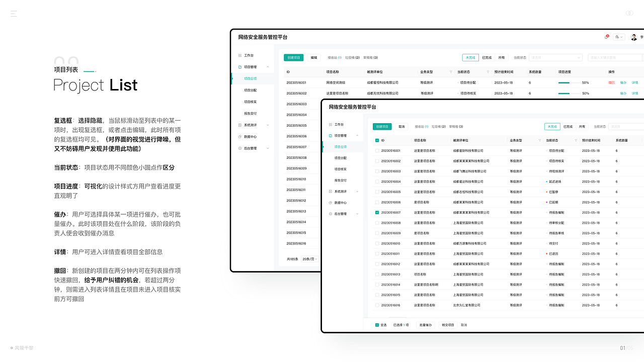The height and width of the screenshot is (362, 644).
Task: Switch to 已完成 tab in front window
Action: 568,127
